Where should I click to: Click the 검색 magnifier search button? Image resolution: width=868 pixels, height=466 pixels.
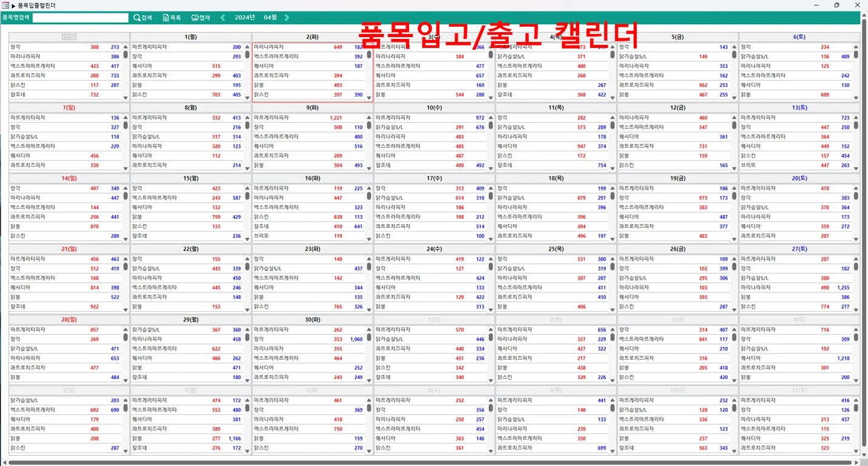143,18
